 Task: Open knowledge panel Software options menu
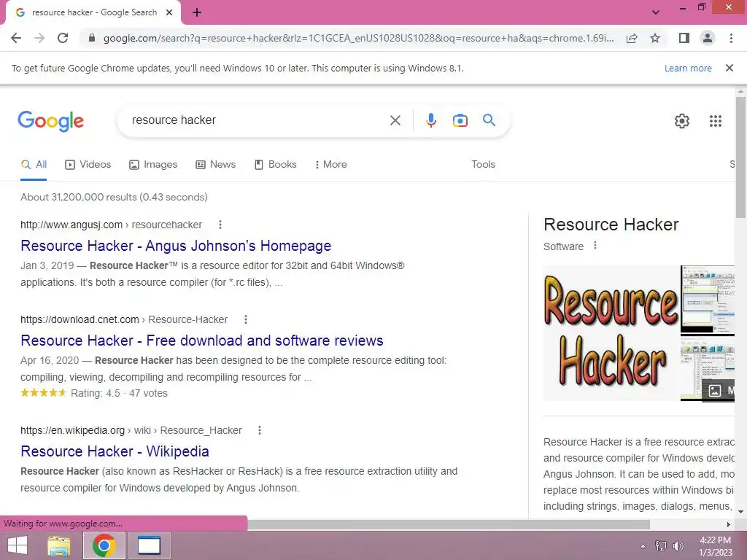point(595,246)
